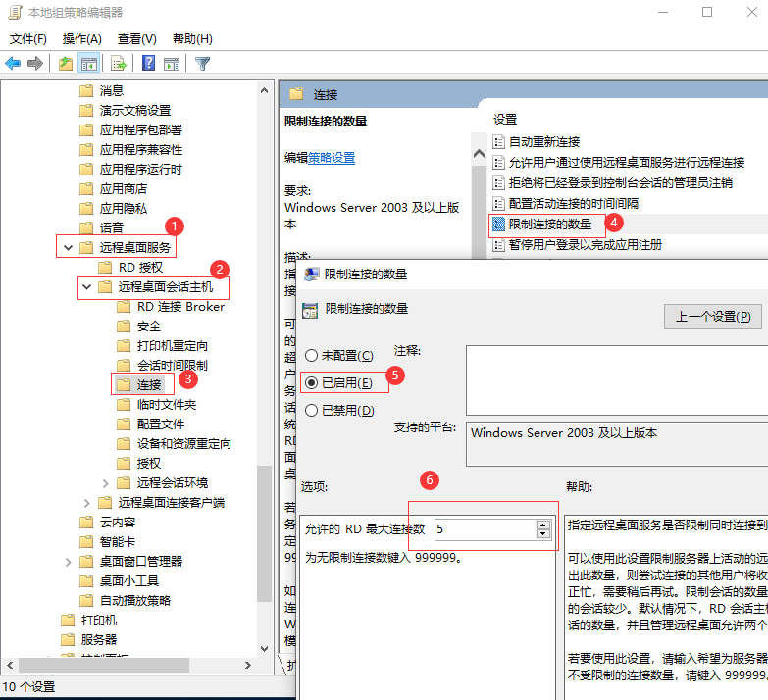Open the 查看(V) menu
The width and height of the screenshot is (768, 700).
(x=136, y=39)
